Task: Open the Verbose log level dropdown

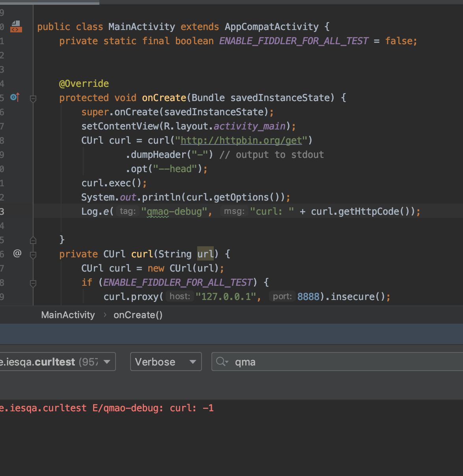Action: [x=166, y=362]
